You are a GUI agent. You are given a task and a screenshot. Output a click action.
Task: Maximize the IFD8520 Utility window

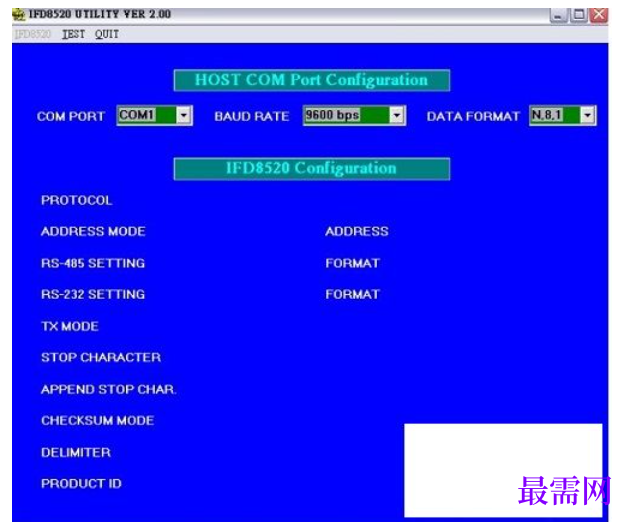[579, 15]
